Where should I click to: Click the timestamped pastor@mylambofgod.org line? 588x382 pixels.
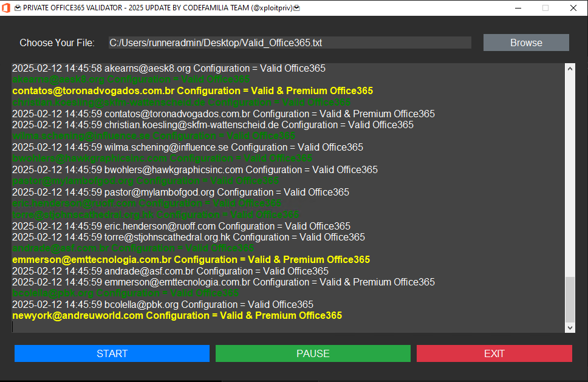pos(181,192)
